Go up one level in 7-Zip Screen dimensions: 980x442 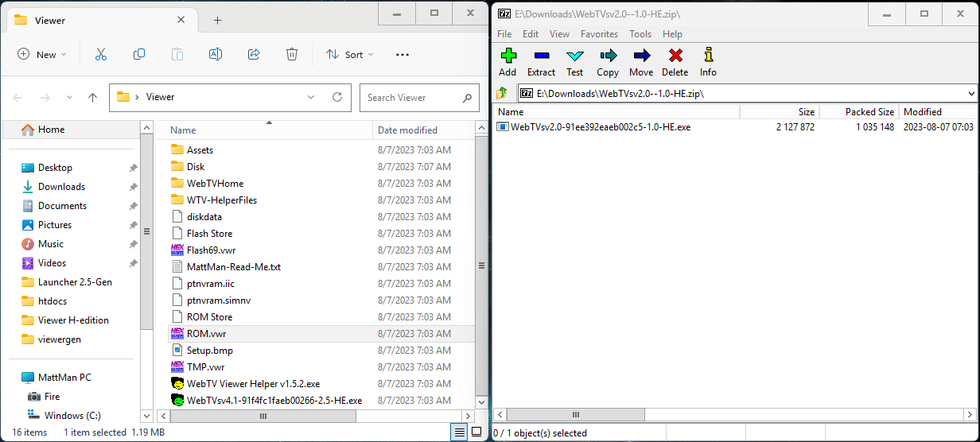tap(503, 94)
